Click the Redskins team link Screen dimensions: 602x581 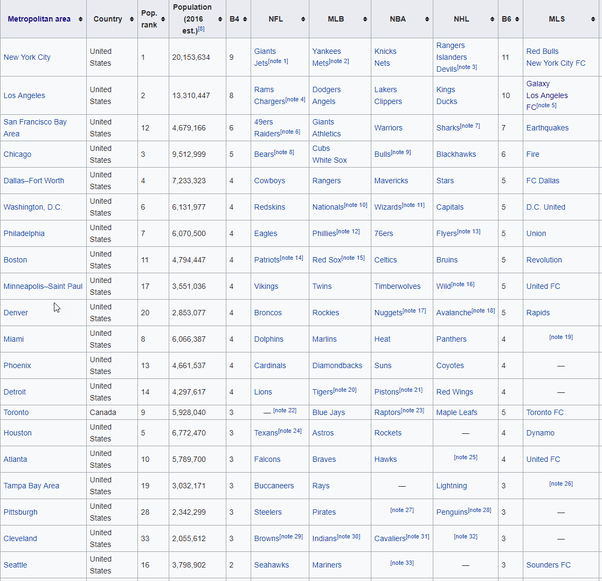click(270, 207)
